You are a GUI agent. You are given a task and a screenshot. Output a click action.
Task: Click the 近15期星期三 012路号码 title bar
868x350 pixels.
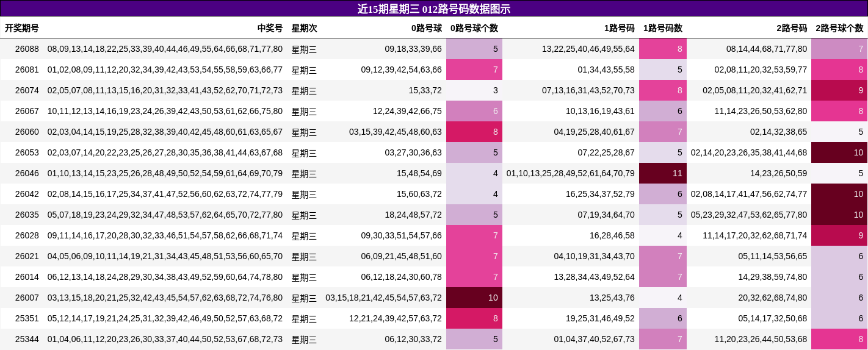tap(433, 9)
